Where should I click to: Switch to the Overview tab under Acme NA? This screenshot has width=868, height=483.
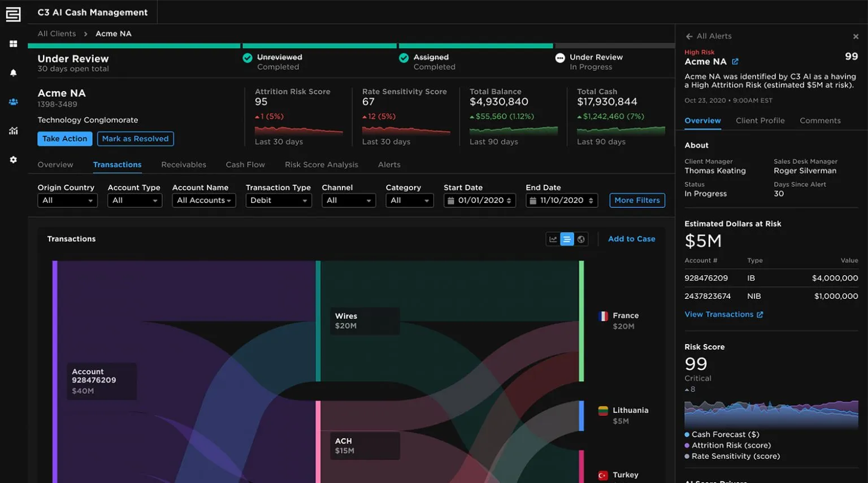55,165
